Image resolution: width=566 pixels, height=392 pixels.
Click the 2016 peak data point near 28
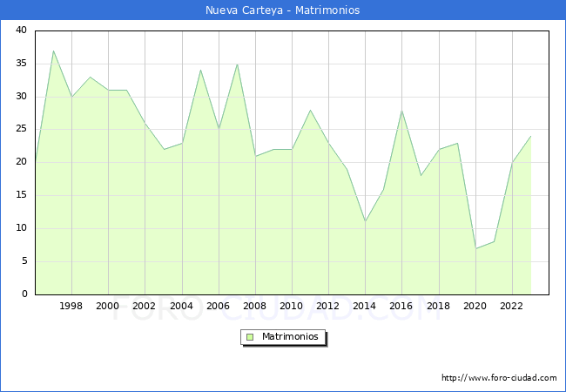click(402, 110)
